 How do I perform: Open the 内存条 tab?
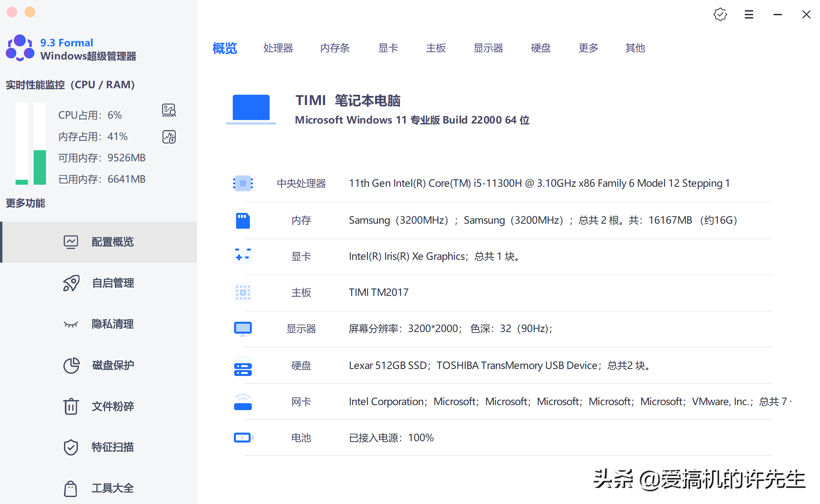click(x=335, y=48)
